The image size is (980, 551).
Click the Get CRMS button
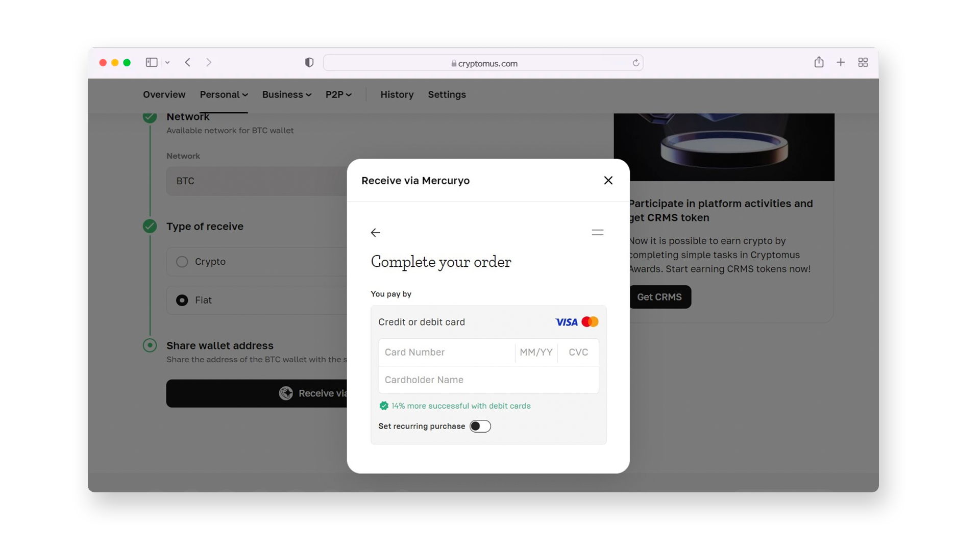659,297
